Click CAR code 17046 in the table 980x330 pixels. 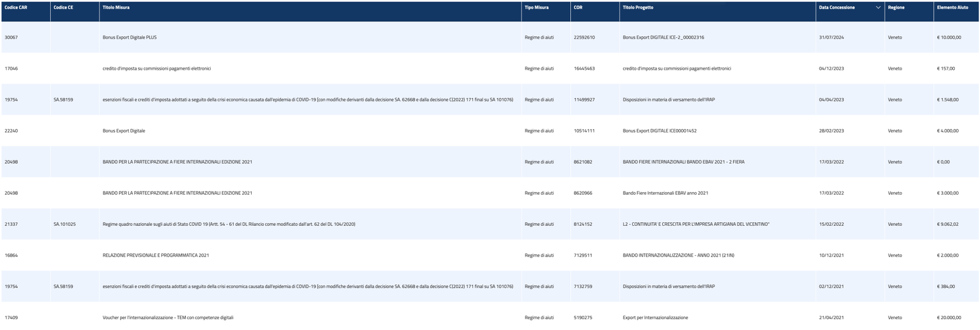[11, 69]
